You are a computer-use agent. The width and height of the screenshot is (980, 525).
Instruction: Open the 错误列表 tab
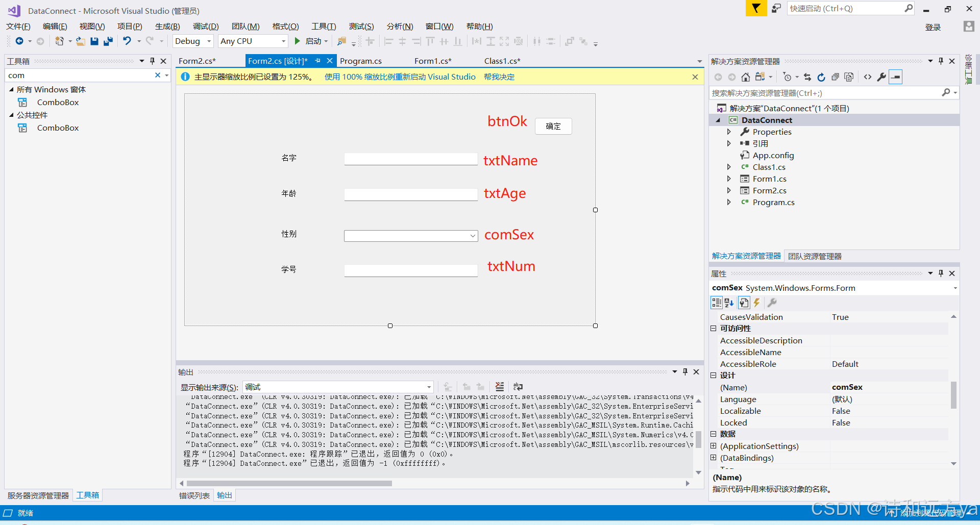click(x=194, y=495)
